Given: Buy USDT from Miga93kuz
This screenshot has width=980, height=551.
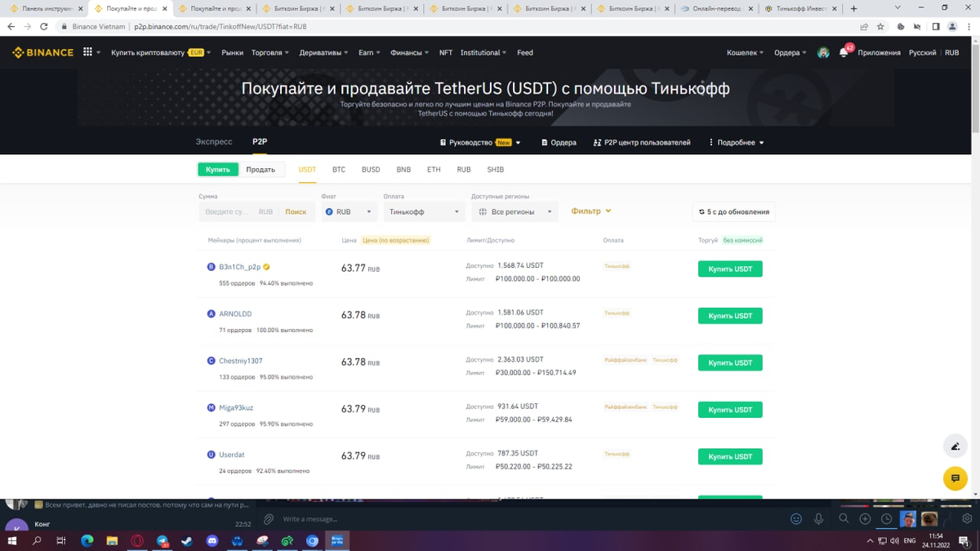Looking at the screenshot, I should coord(730,410).
